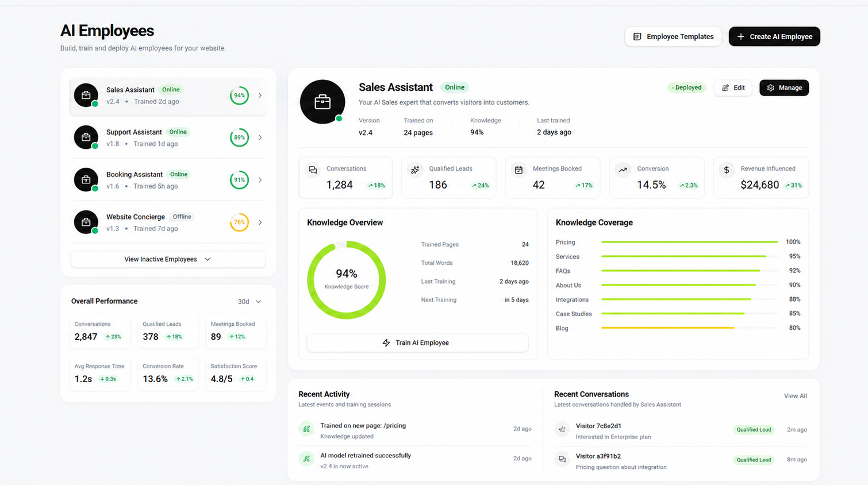Click the Overall Performance Conversations 2,847 card
Viewport: 868px width, 485px height.
(100, 332)
